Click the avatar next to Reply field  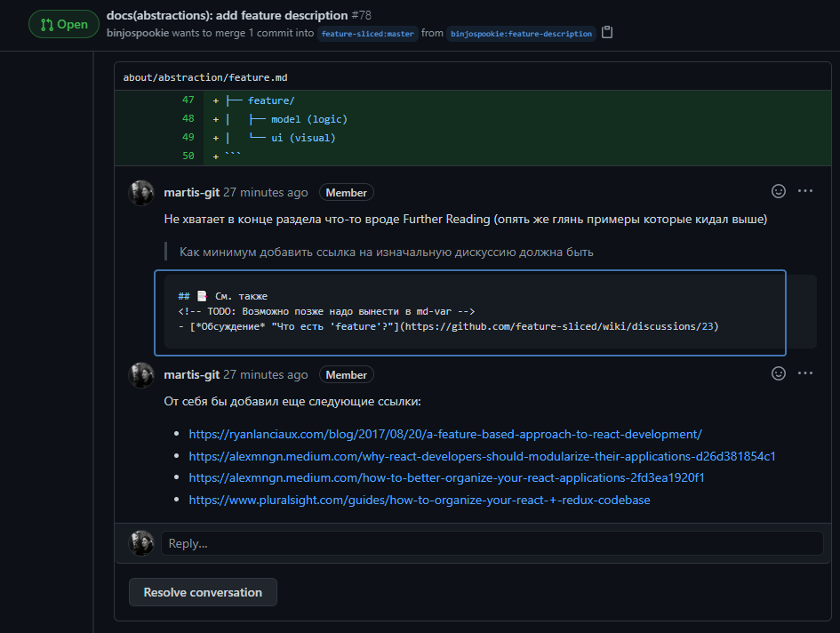[x=141, y=543]
